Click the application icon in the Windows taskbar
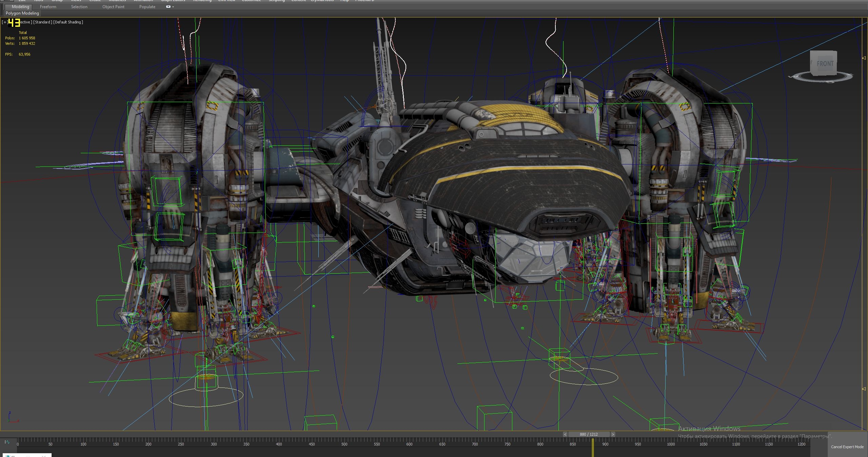 8,455
